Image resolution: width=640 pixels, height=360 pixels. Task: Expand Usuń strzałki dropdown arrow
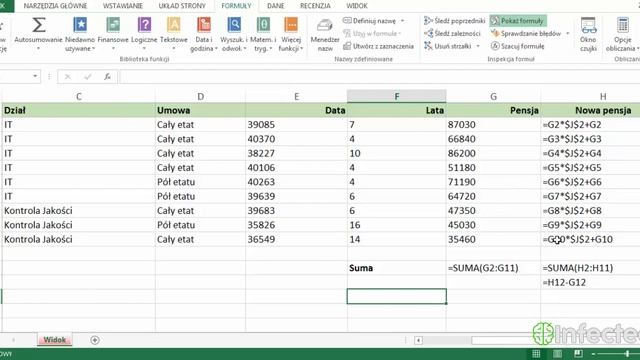tap(478, 46)
